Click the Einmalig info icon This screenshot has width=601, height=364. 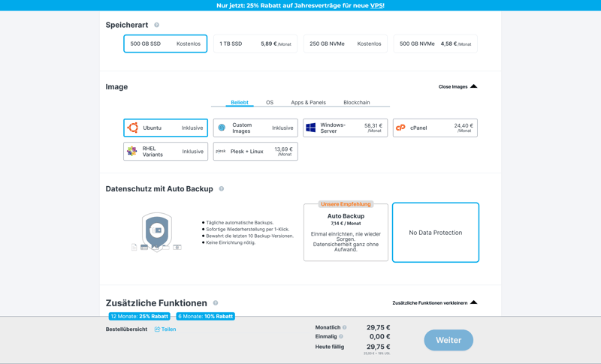341,336
